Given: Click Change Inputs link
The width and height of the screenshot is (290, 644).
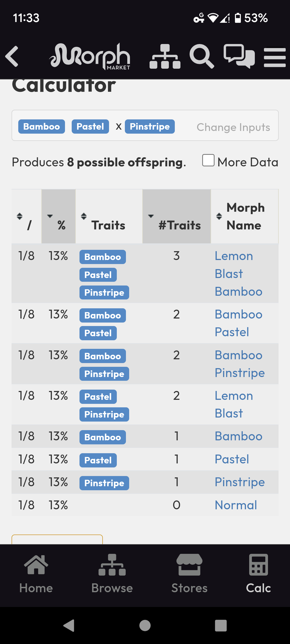Looking at the screenshot, I should click(233, 127).
